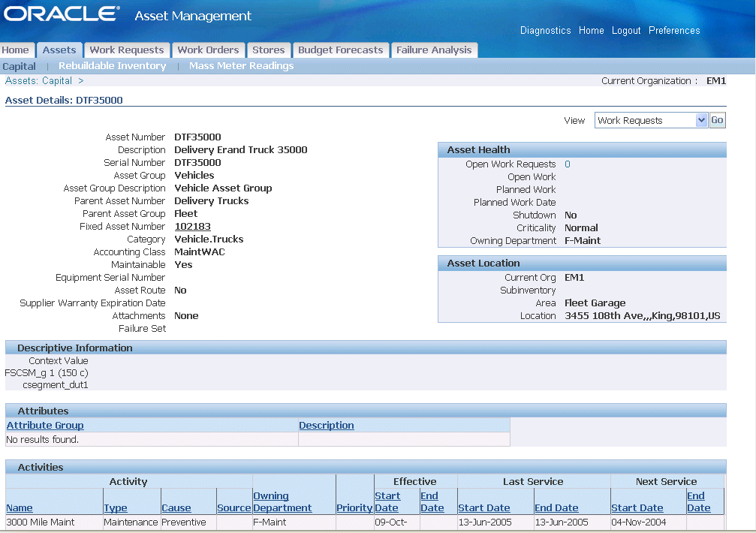Click the Asset Details: DTF35000 heading
The height and width of the screenshot is (533, 756).
(x=64, y=101)
